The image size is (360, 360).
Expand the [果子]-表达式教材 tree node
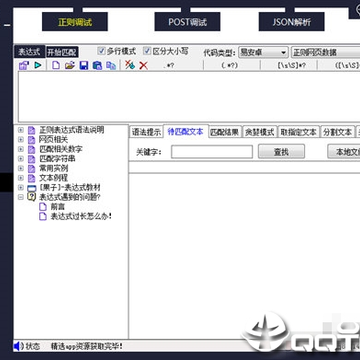click(x=21, y=188)
